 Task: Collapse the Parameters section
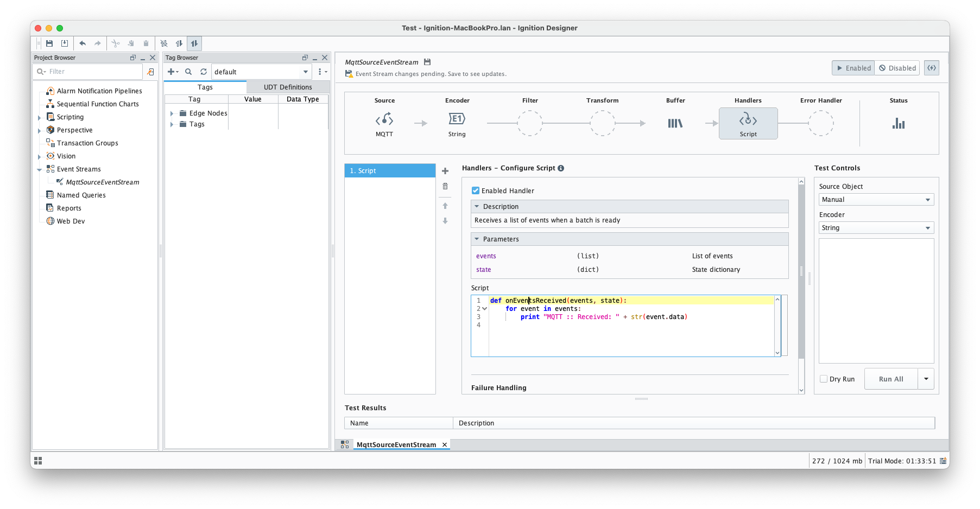click(477, 239)
